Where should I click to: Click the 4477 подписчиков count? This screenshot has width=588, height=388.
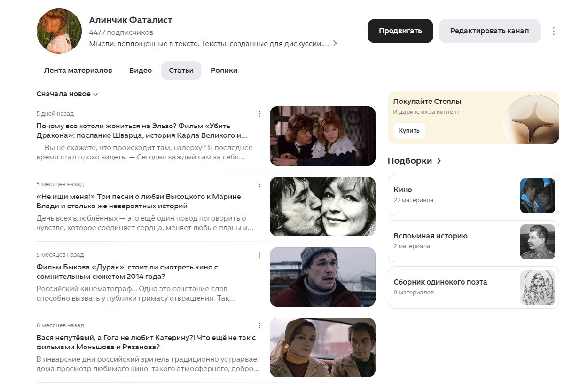(121, 32)
